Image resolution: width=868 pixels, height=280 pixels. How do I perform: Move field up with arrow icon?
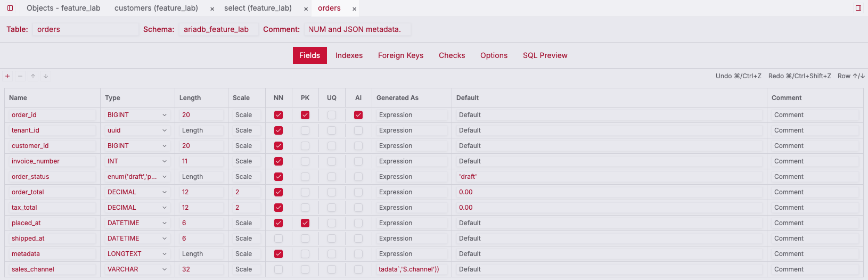[x=33, y=76]
